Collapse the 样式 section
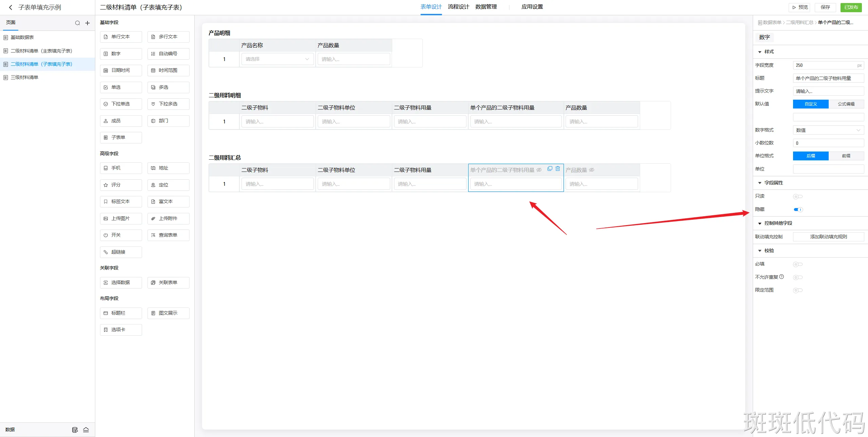The width and height of the screenshot is (868, 437). [x=760, y=52]
